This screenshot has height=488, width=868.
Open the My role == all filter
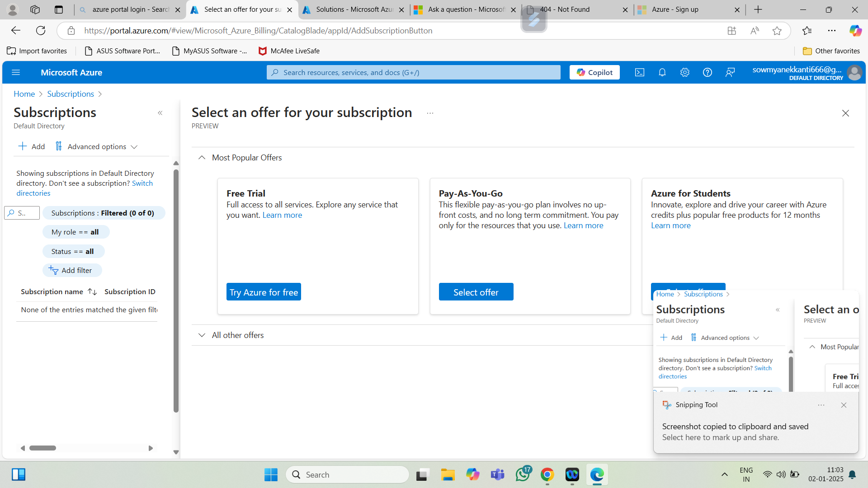point(75,232)
